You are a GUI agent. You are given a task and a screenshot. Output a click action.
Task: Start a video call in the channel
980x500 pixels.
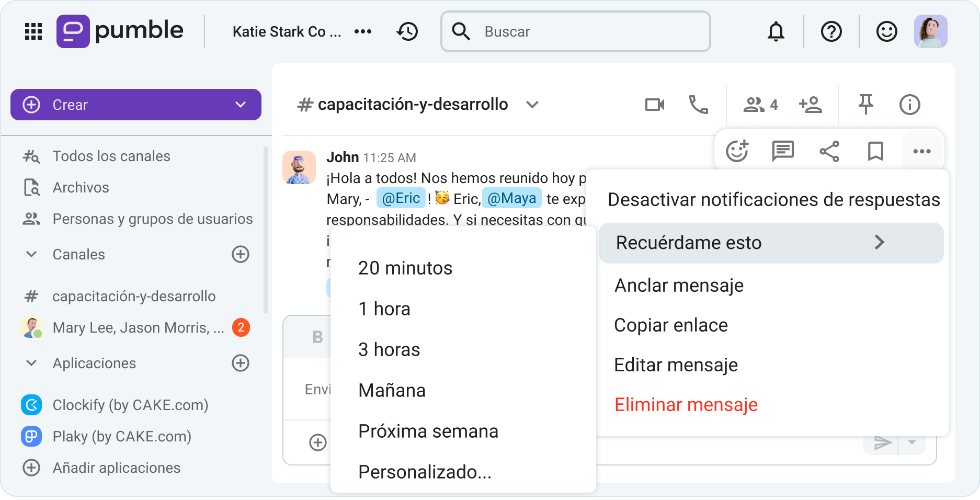[655, 104]
